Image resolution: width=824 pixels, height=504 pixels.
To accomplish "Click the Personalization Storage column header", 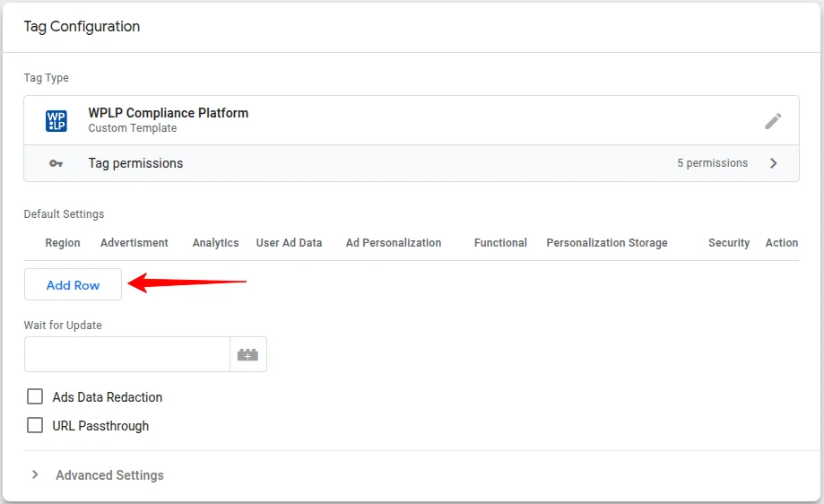I will 607,243.
